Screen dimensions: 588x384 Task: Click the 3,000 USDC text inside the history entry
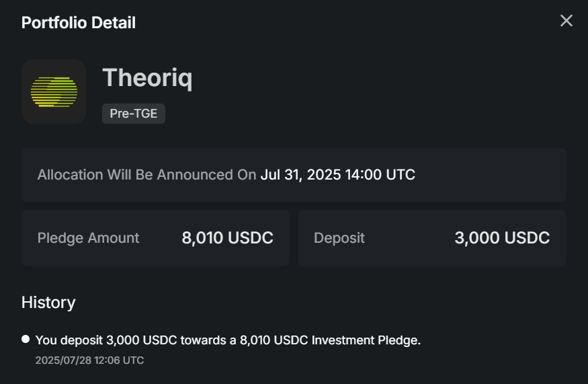tap(141, 340)
